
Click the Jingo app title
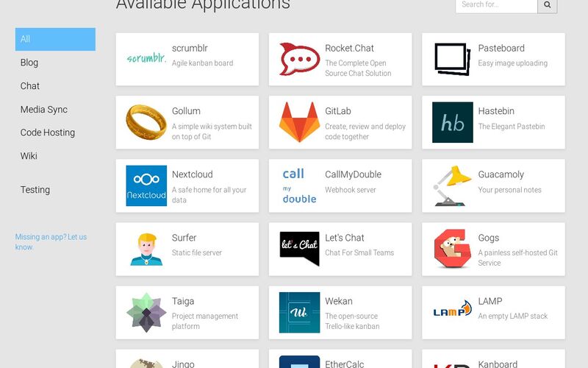coord(182,364)
